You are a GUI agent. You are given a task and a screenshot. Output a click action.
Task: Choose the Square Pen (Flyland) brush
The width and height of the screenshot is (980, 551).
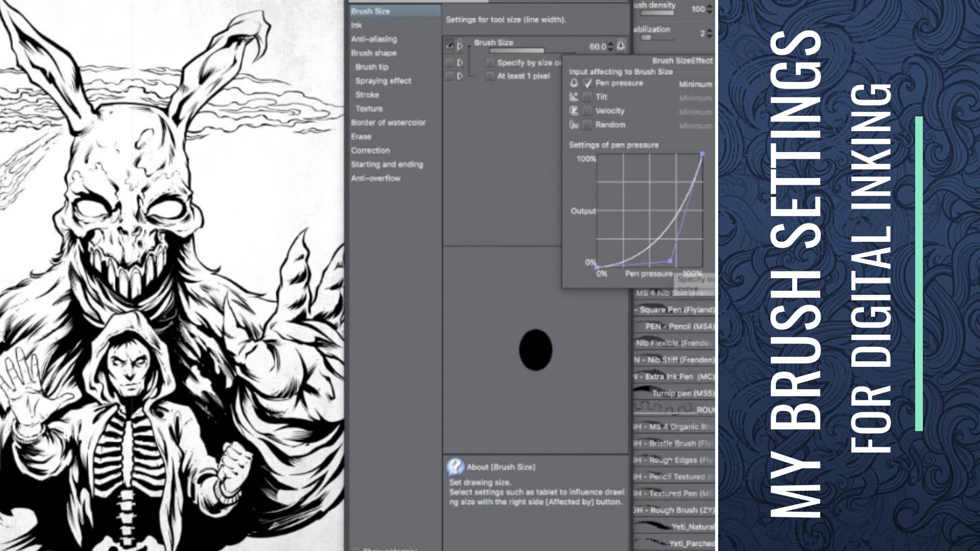click(x=675, y=310)
